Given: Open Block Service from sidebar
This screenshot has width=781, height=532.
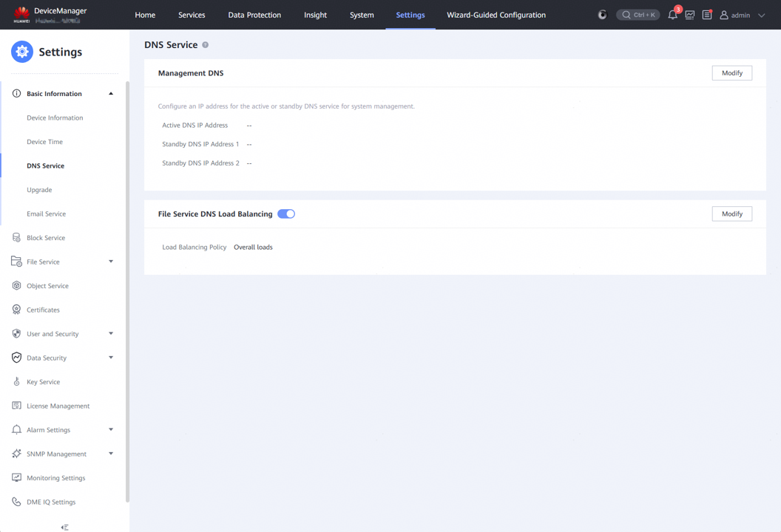Looking at the screenshot, I should [x=46, y=238].
